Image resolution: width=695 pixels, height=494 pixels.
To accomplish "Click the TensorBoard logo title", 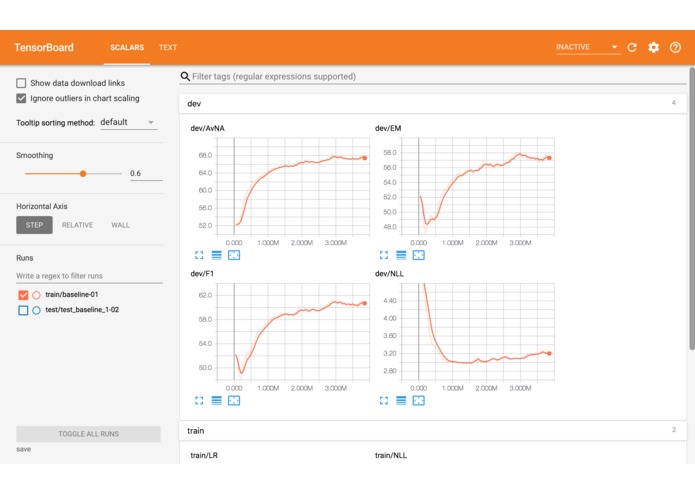I will pyautogui.click(x=44, y=47).
